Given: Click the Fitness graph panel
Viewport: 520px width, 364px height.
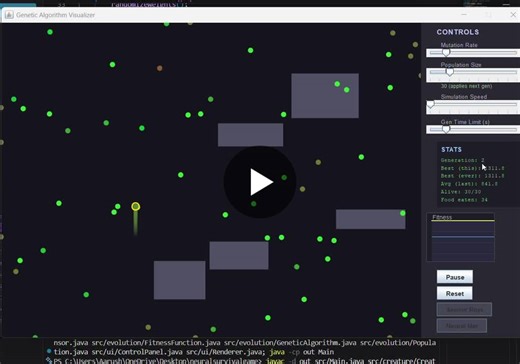Looking at the screenshot, I should click(461, 237).
